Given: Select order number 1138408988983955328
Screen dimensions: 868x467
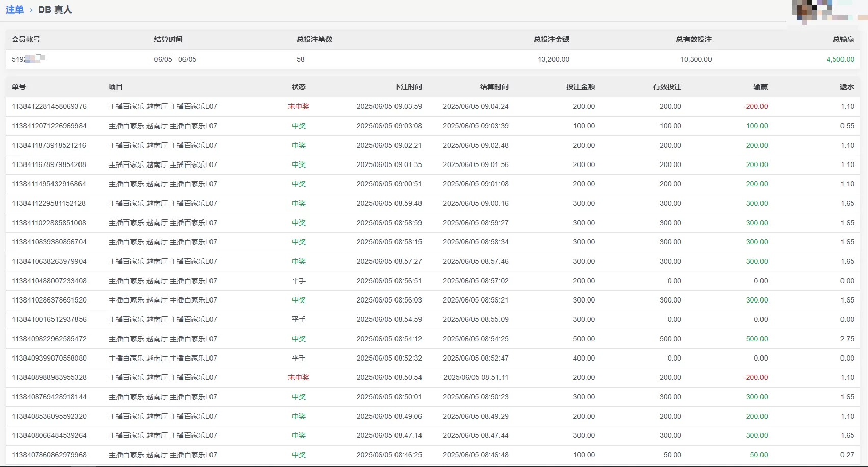Looking at the screenshot, I should 49,377.
